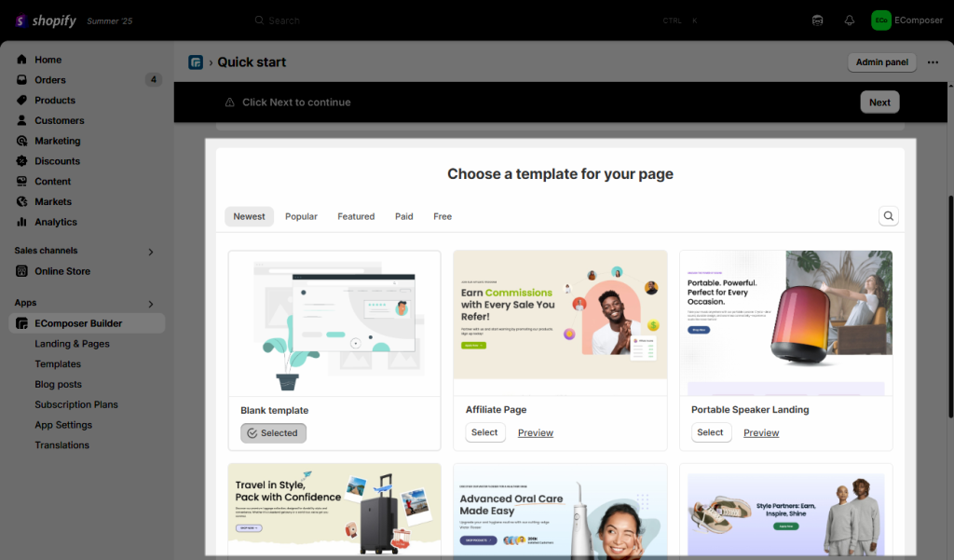Viewport: 954px width, 560px height.
Task: Click the Markets sidebar label
Action: click(53, 201)
